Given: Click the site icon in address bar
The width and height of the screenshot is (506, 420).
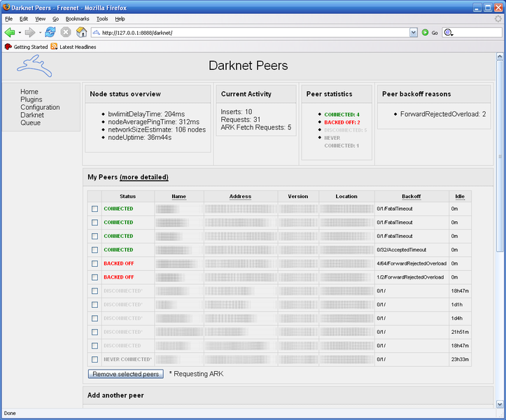Looking at the screenshot, I should click(96, 33).
